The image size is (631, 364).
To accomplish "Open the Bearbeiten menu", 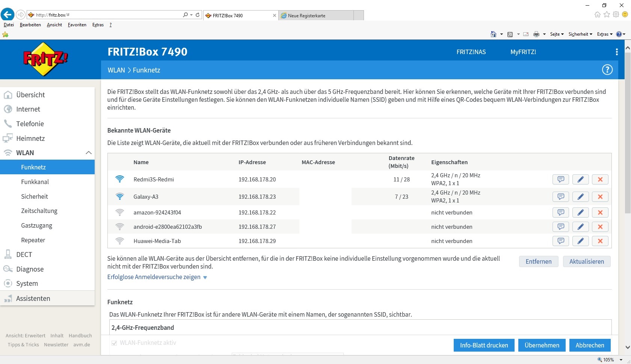I will (30, 25).
